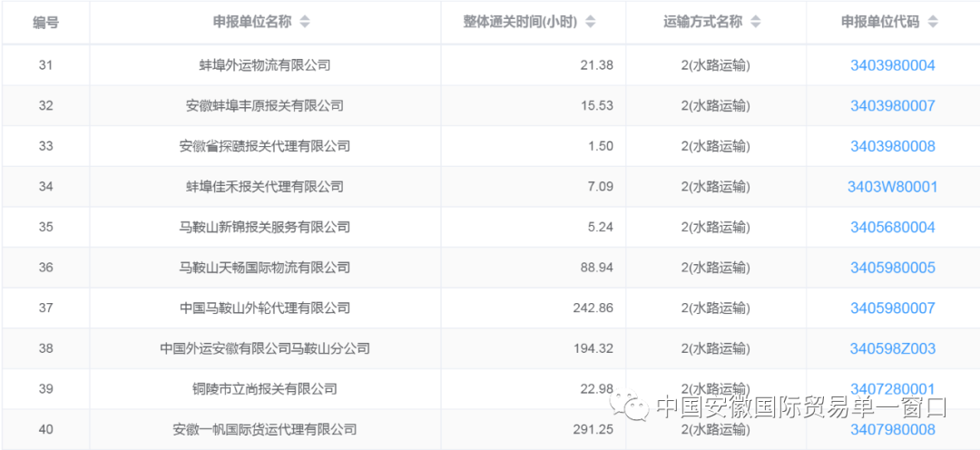
Task: Click the 编号 column header
Action: pyautogui.click(x=45, y=22)
